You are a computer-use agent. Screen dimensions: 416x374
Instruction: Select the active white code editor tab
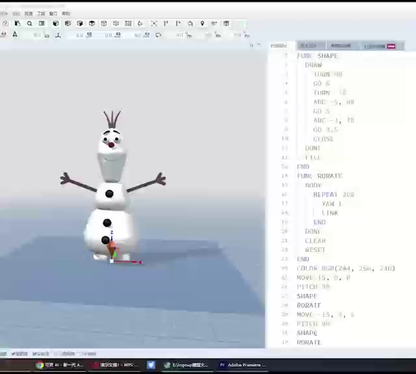point(281,46)
